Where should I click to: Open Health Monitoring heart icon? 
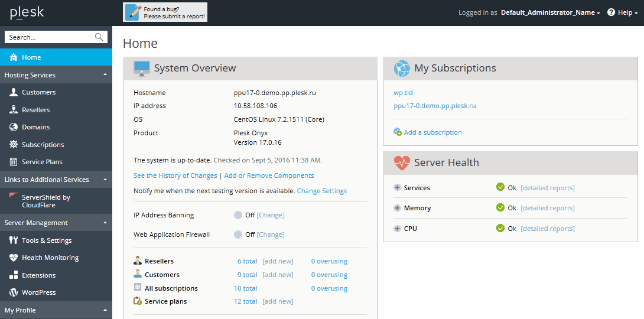14,258
